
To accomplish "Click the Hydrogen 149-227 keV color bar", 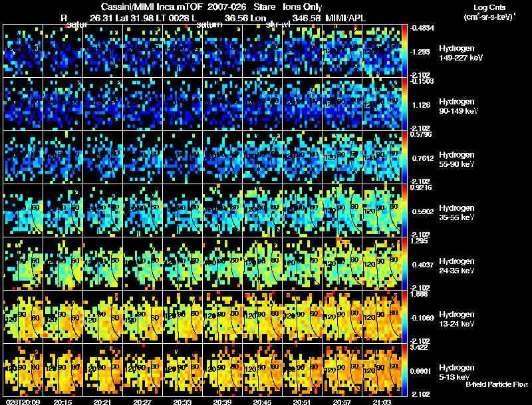I will [404, 51].
